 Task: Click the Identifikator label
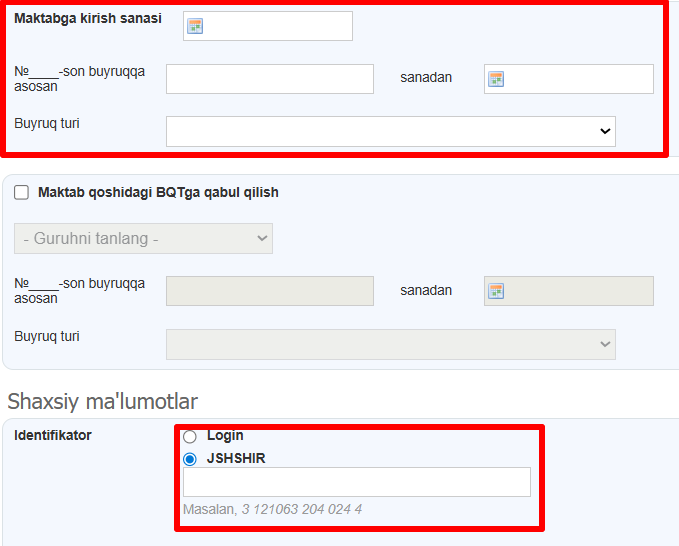53,436
